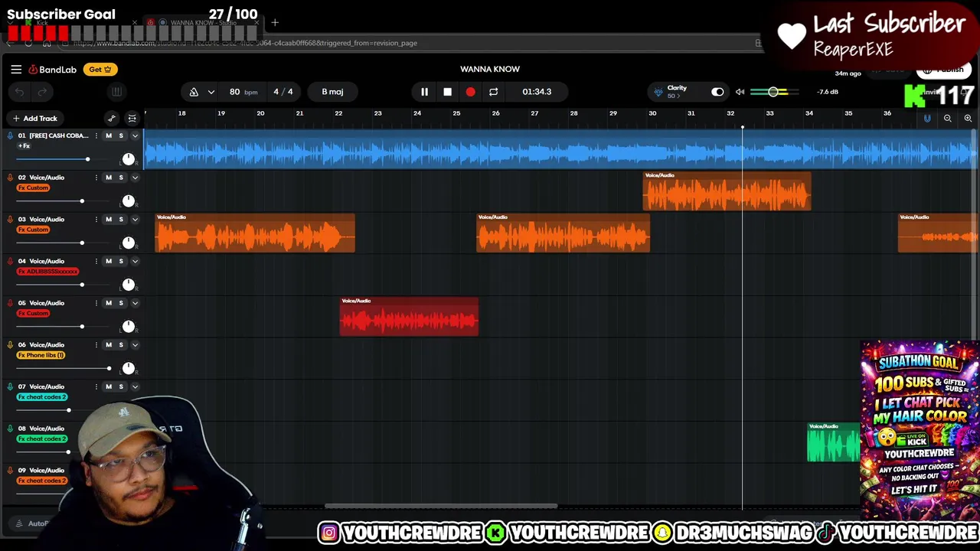Open 'Fx cheat codes 2' effects on track 07

pyautogui.click(x=42, y=397)
